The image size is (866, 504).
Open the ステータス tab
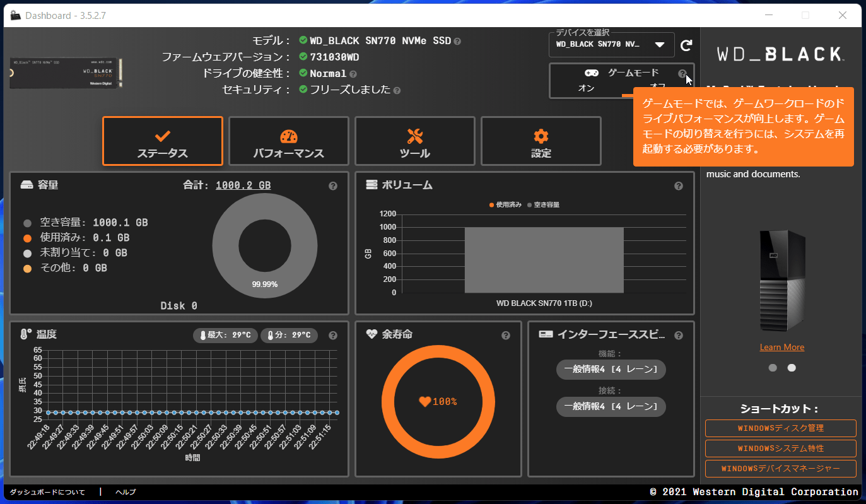163,141
